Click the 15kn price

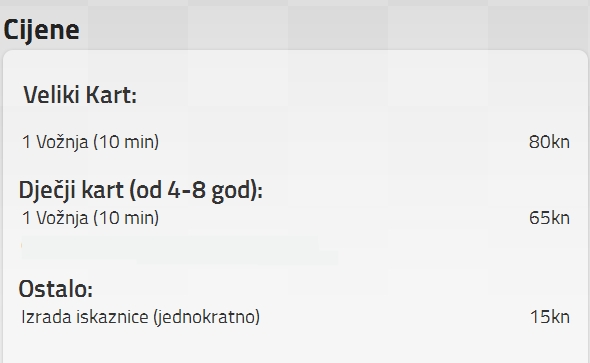tap(550, 317)
